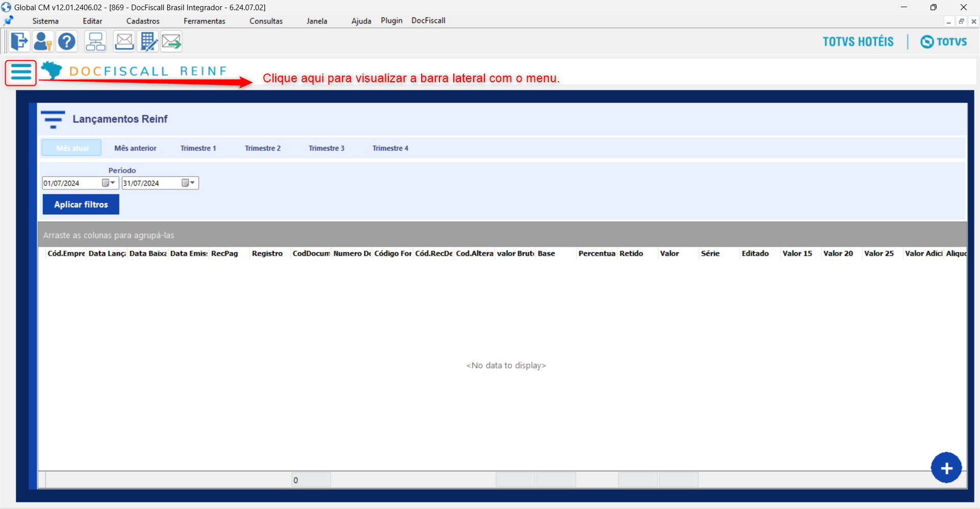Click the send mail icon with green arrow

[x=172, y=41]
